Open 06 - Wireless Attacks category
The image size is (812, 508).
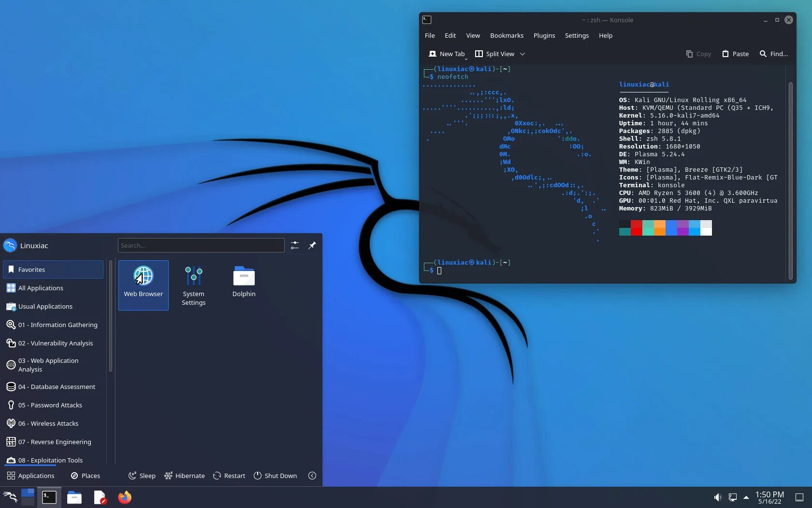[x=53, y=423]
